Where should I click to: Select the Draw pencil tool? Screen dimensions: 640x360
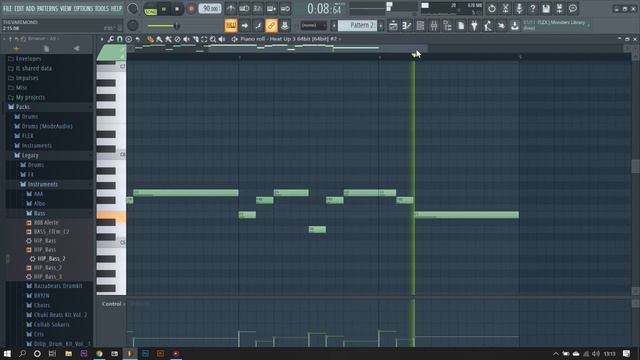coord(150,39)
